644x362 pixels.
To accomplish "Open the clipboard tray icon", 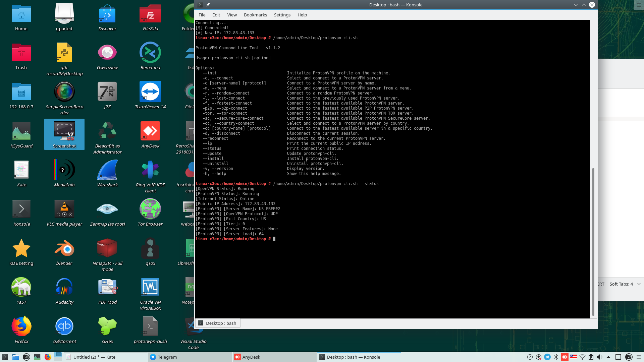I will click(x=591, y=357).
